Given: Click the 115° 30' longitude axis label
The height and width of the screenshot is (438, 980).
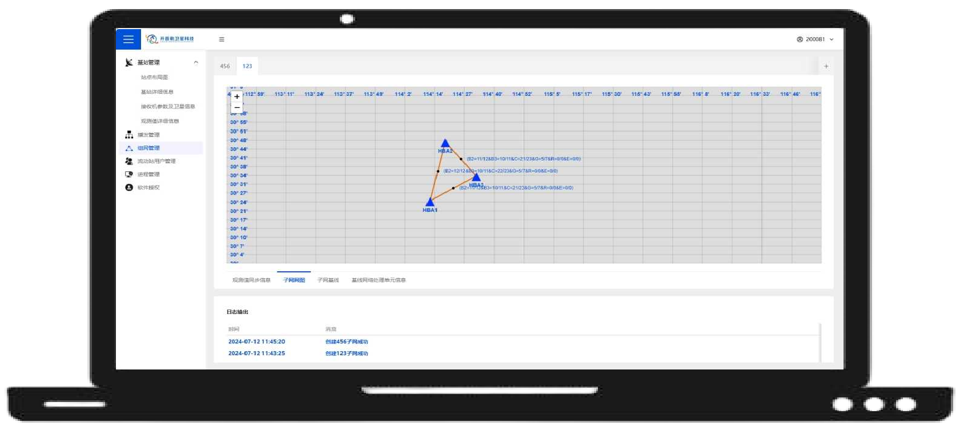Looking at the screenshot, I should [x=612, y=94].
